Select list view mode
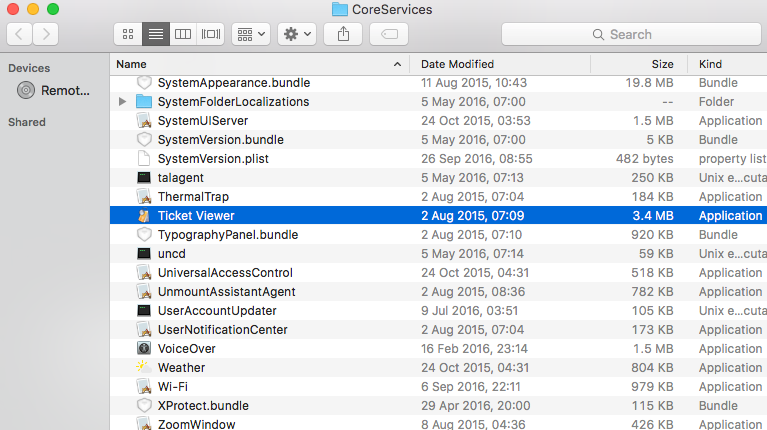Image resolution: width=767 pixels, height=430 pixels. tap(155, 34)
